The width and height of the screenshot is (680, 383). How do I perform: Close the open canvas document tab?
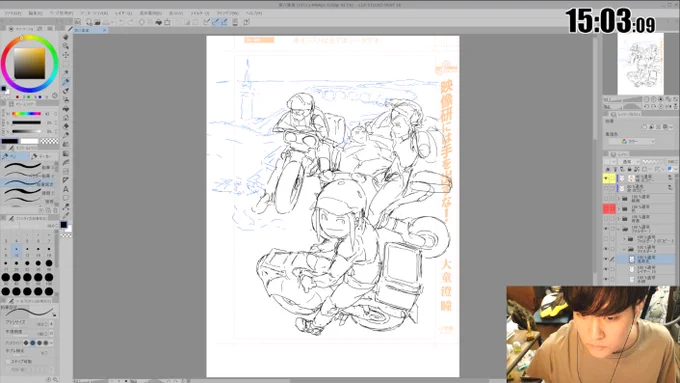pos(105,30)
